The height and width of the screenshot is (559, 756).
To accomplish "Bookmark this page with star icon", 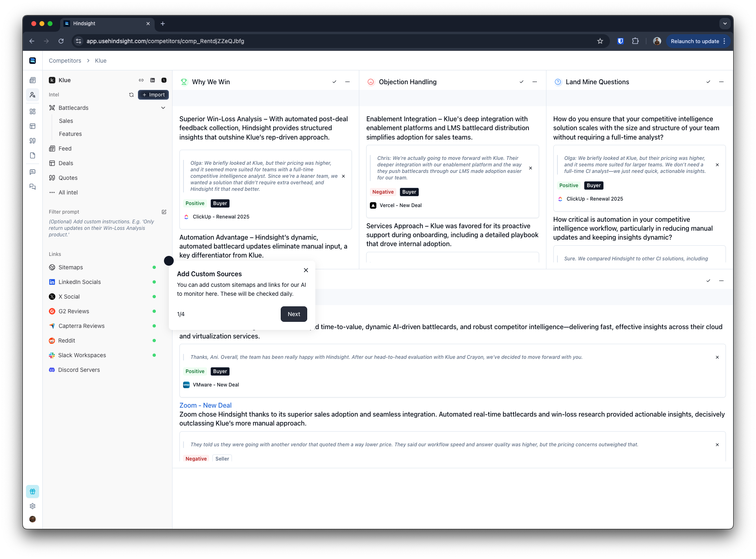I will (x=600, y=41).
